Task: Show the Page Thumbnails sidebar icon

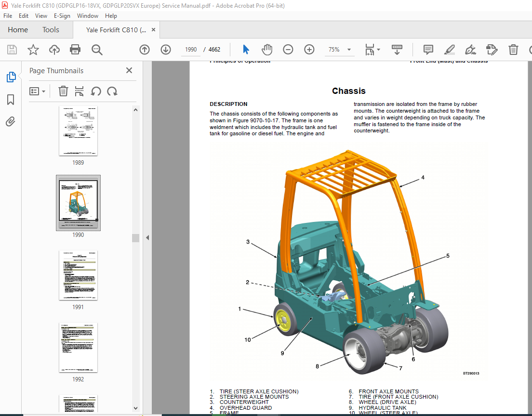Action: pyautogui.click(x=11, y=77)
